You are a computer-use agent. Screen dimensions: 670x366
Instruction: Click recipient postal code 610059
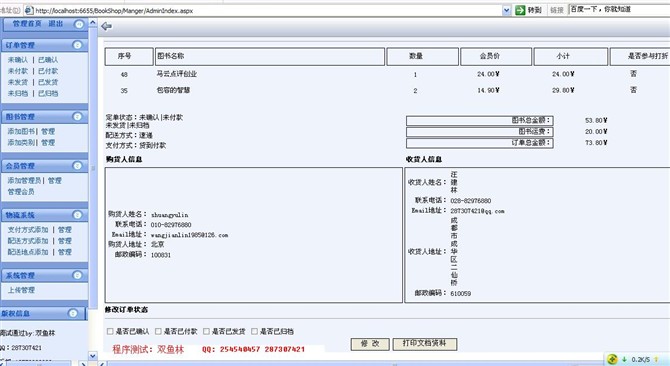[461, 294]
